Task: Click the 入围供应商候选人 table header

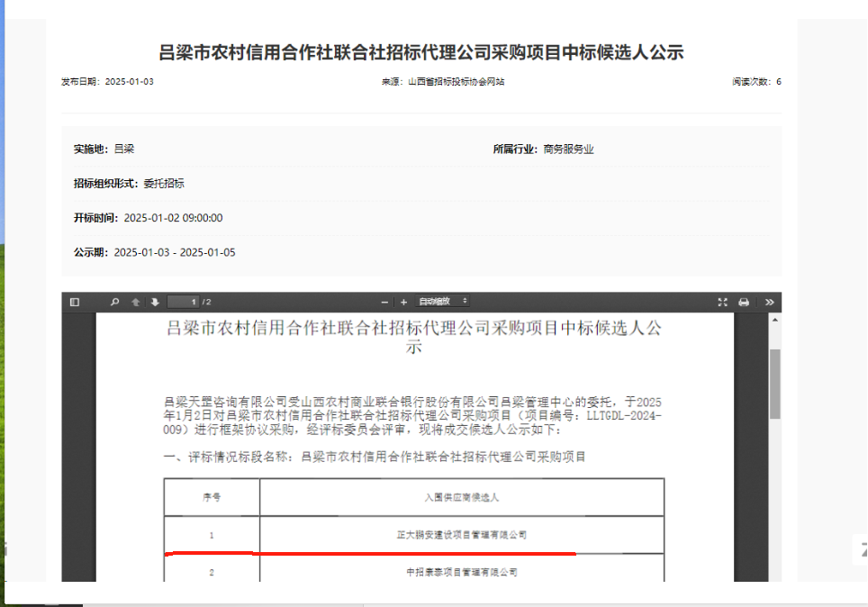Action: pos(461,497)
